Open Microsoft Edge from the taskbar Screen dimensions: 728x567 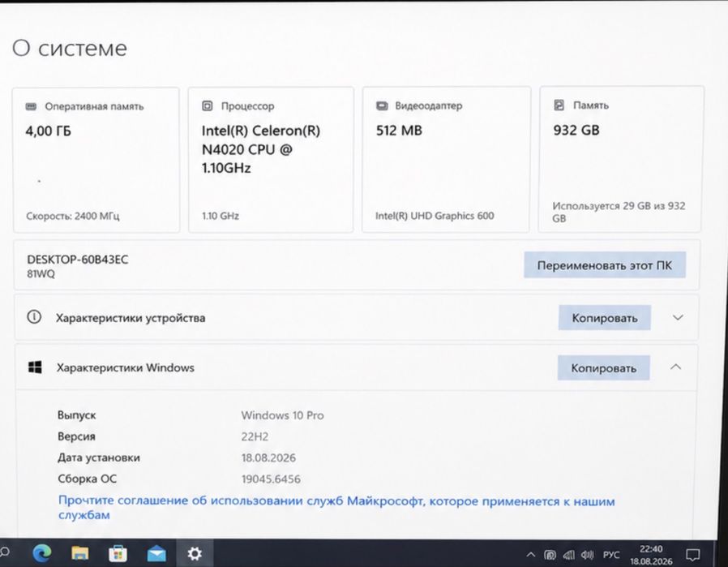click(x=42, y=552)
